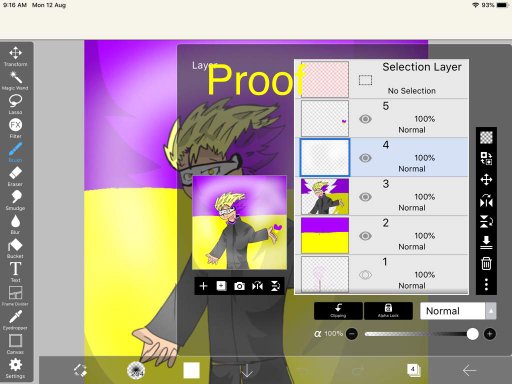Expand blend mode list arrow
Viewport: 512px width, 384px height.
point(491,311)
